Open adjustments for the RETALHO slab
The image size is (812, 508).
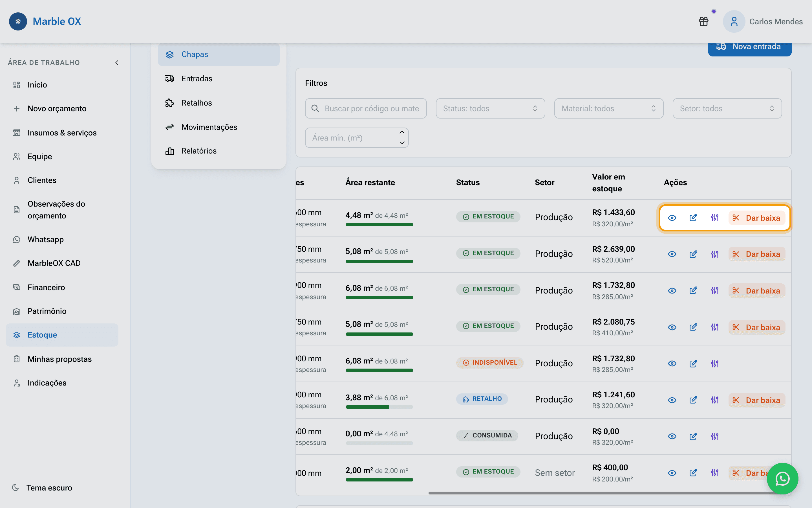coord(715,400)
